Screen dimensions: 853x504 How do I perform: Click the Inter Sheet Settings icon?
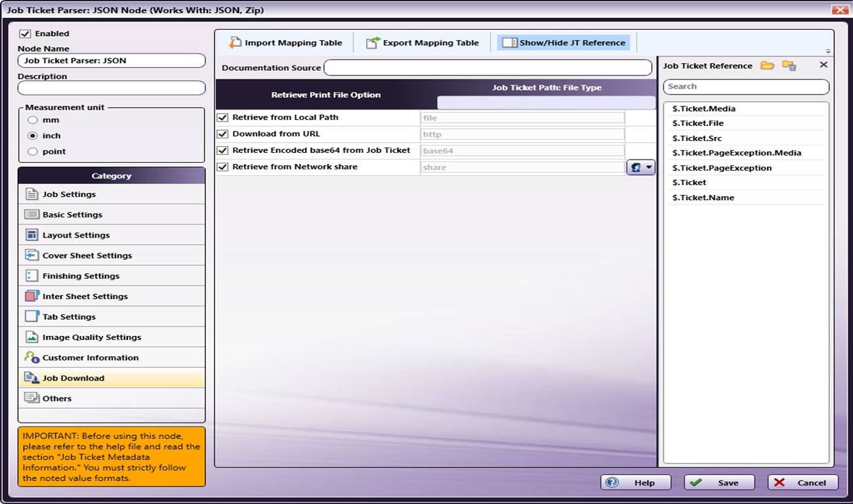31,296
